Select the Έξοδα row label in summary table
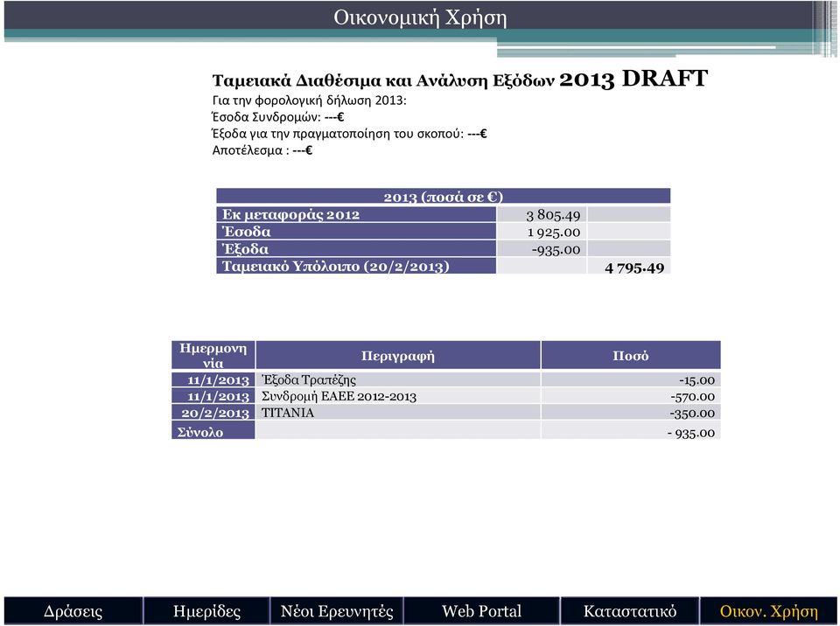 click(356, 248)
